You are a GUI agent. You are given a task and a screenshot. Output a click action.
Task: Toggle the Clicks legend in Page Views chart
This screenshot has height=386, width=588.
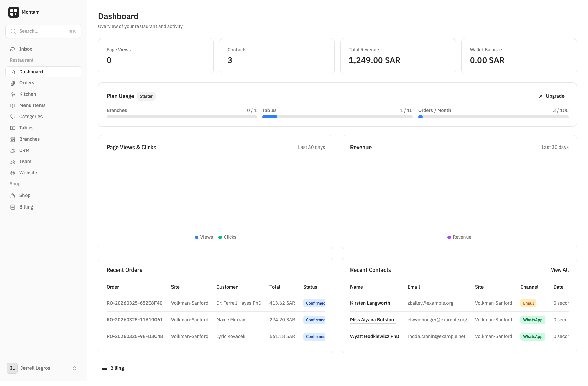227,237
